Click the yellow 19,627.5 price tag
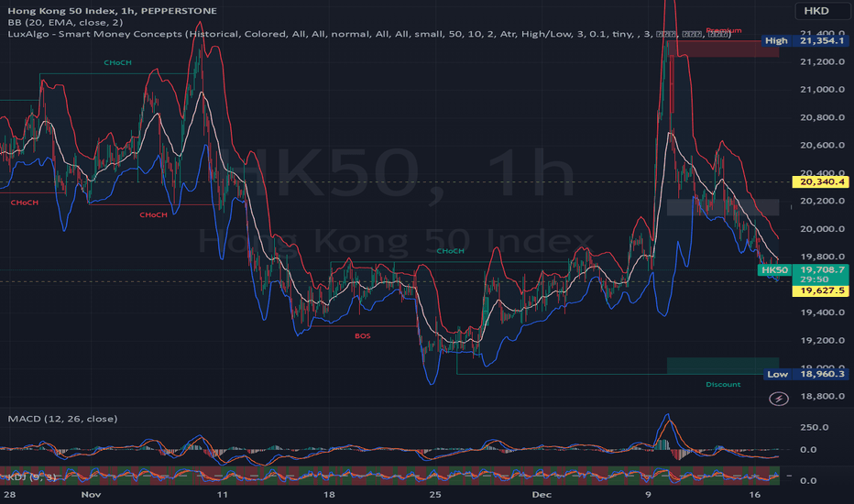This screenshot has width=854, height=504. (x=820, y=290)
